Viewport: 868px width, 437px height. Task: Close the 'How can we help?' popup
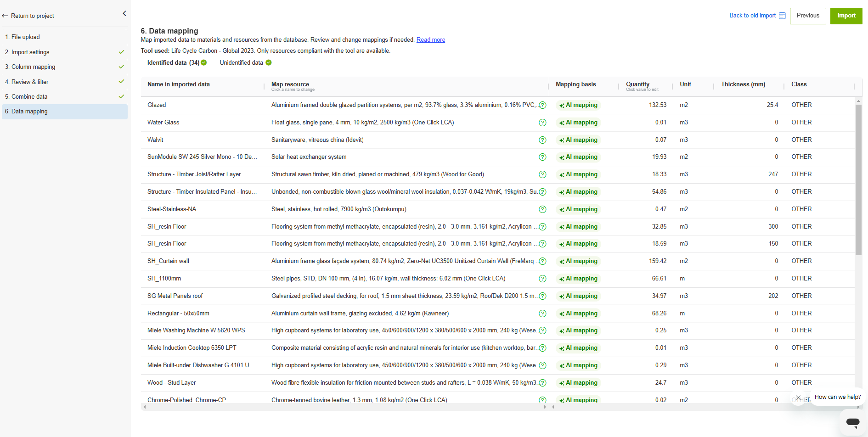tap(798, 398)
